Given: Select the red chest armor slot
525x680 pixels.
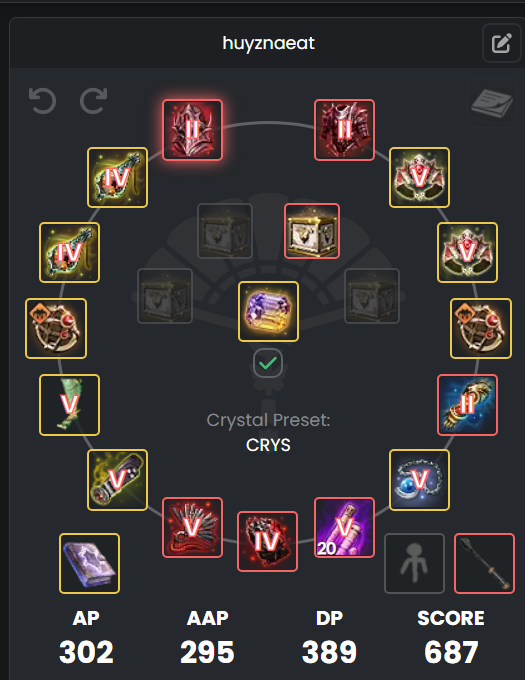Looking at the screenshot, I should tap(344, 130).
